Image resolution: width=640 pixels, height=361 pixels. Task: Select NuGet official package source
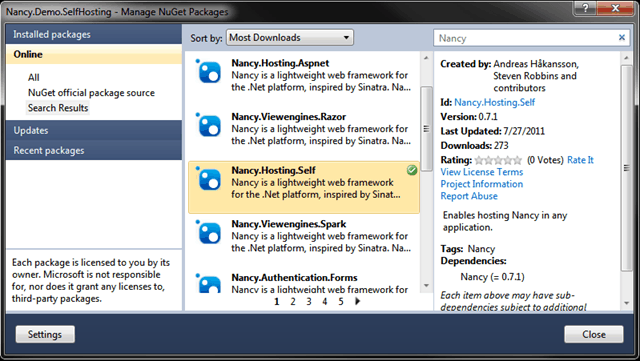tap(91, 93)
